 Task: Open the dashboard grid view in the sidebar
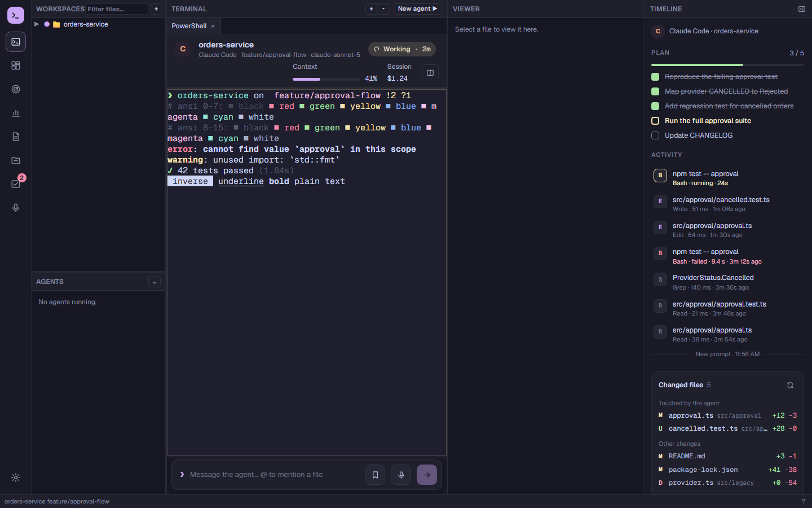pos(16,65)
